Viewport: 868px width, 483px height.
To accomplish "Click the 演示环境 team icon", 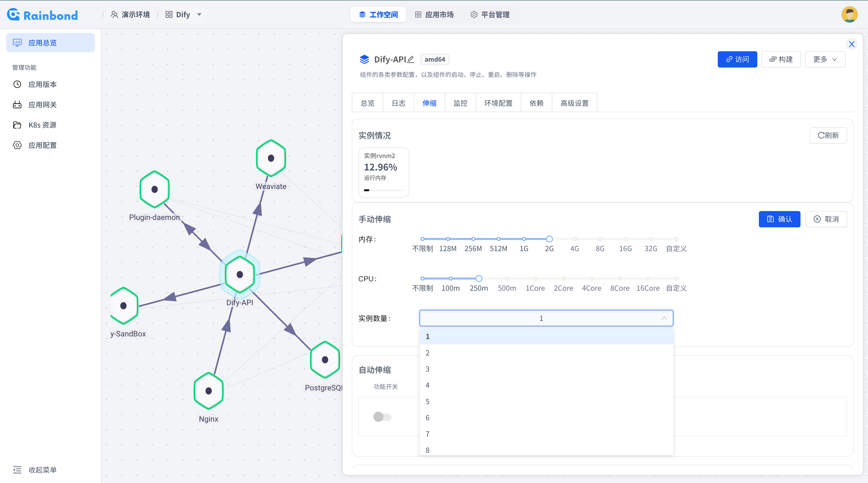I will click(114, 14).
